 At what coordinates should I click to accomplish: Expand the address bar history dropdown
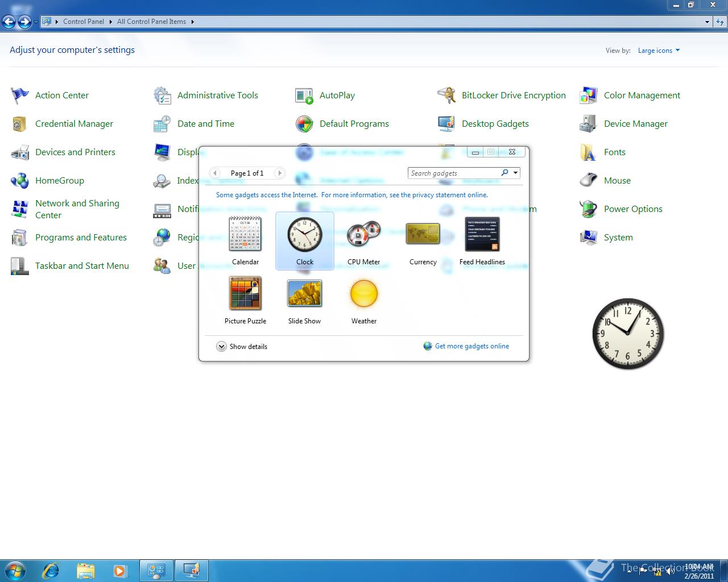(x=707, y=22)
